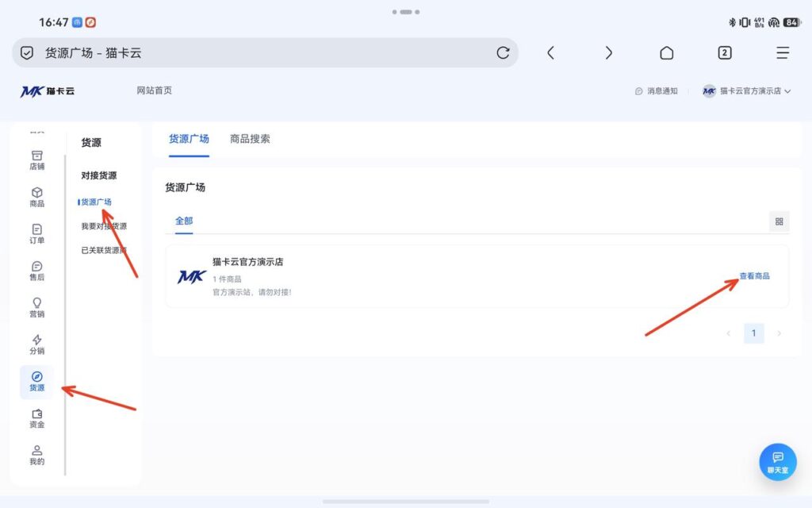Switch to the 商品搜索 tab
This screenshot has height=508, width=812.
pos(250,139)
